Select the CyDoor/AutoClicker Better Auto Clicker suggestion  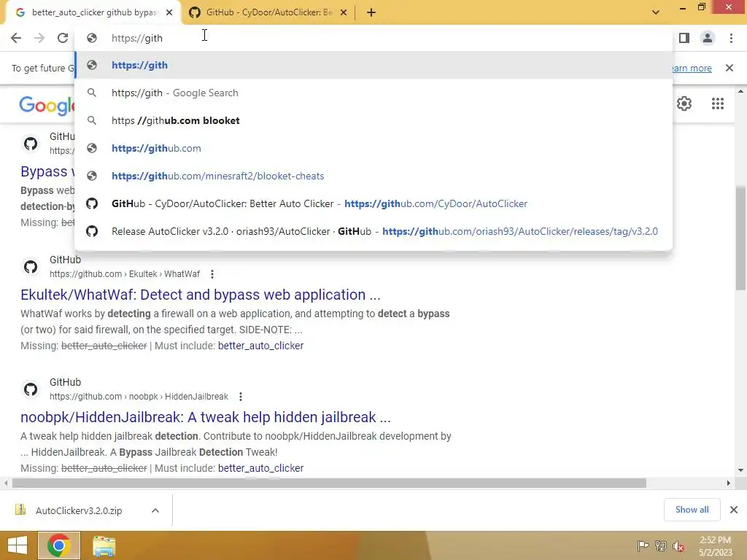pos(373,203)
